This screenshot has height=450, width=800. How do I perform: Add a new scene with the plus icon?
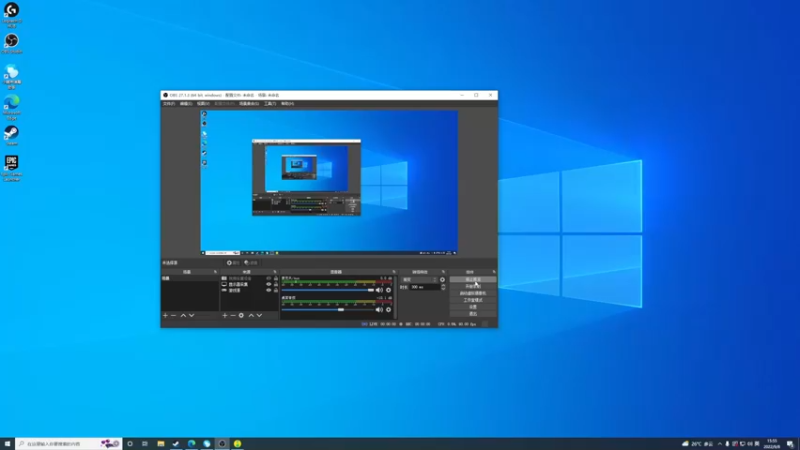165,315
